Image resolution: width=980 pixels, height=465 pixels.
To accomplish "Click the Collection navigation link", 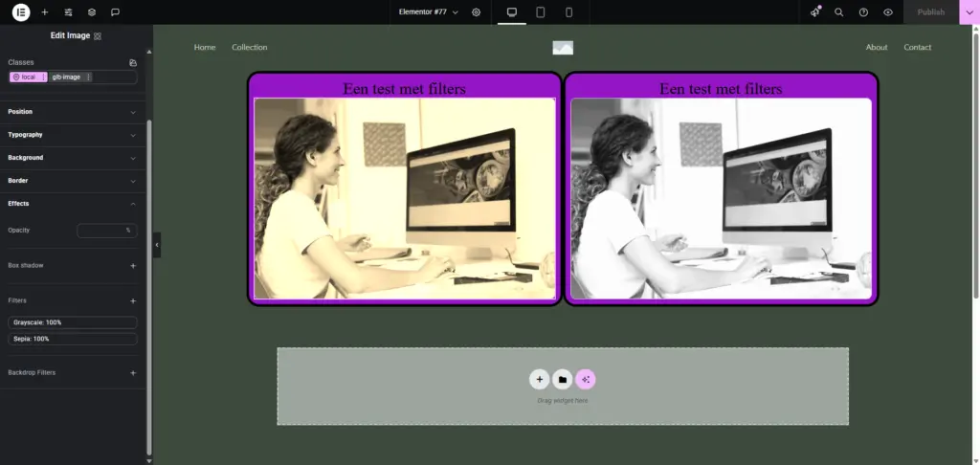I will click(x=250, y=48).
